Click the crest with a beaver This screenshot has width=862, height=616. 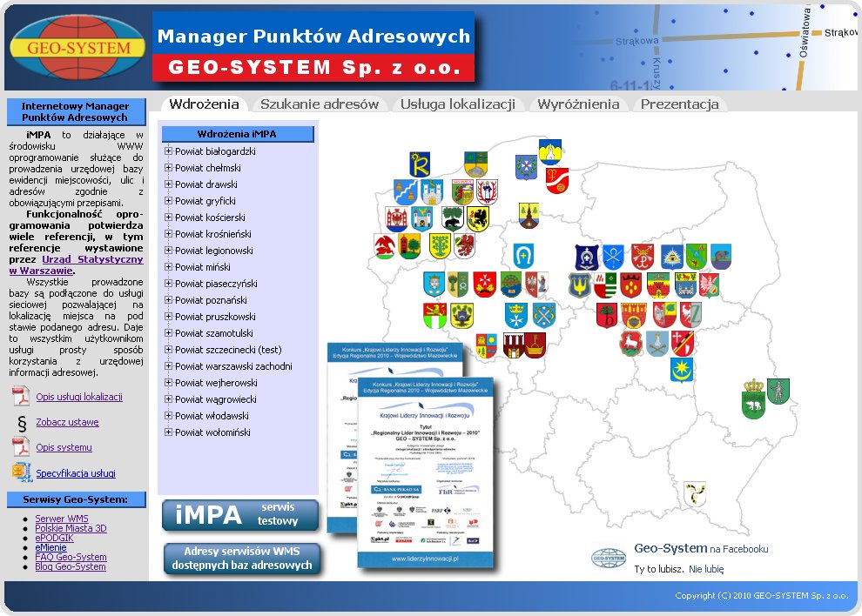[721, 257]
